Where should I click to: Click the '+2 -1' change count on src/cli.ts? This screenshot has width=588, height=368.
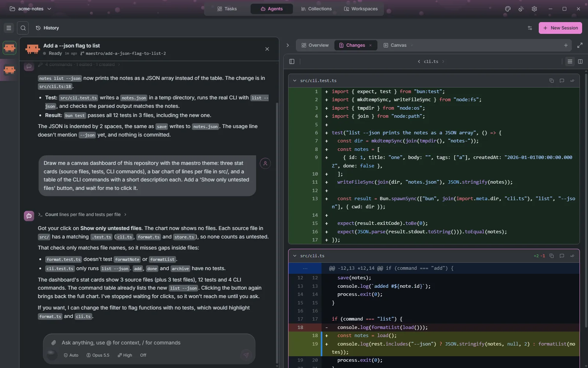click(539, 256)
